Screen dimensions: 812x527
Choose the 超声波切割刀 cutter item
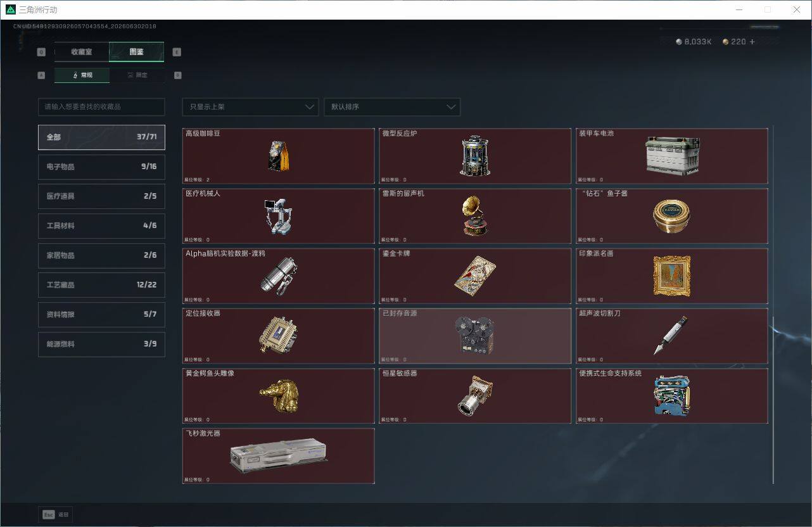coord(672,336)
